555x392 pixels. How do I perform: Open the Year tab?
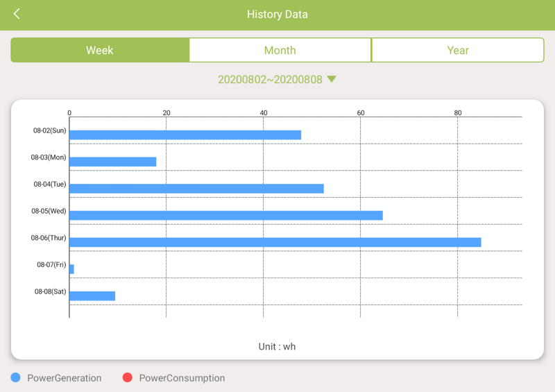pos(458,50)
